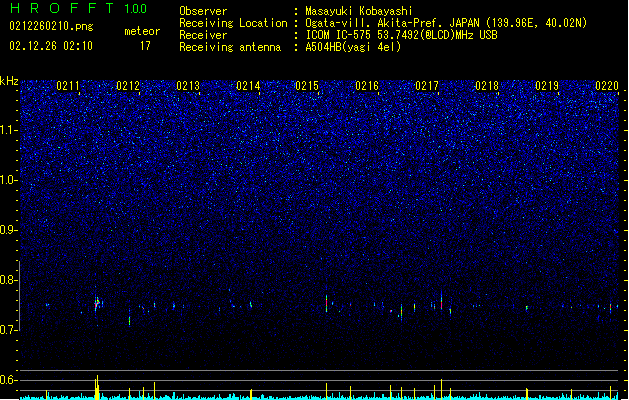Click the meteor echo streak at 0215
The width and height of the screenshot is (629, 400).
327,303
